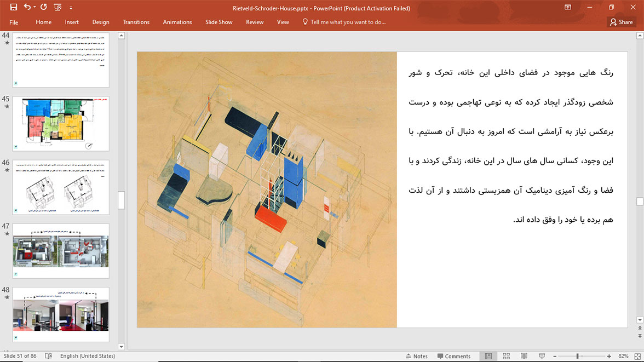Select the axonometric house drawing on the slide
644x362 pixels.
267,190
